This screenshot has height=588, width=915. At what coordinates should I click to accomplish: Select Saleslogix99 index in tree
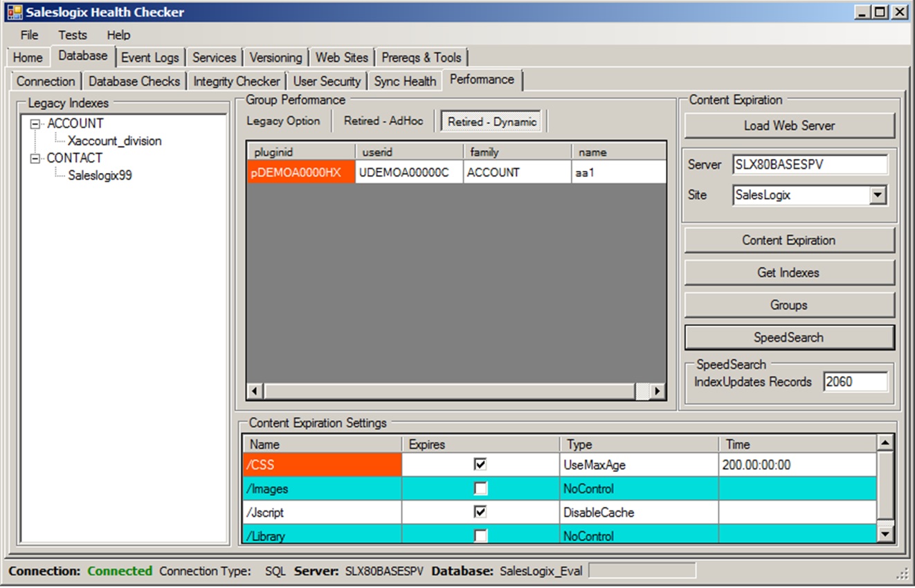point(100,176)
